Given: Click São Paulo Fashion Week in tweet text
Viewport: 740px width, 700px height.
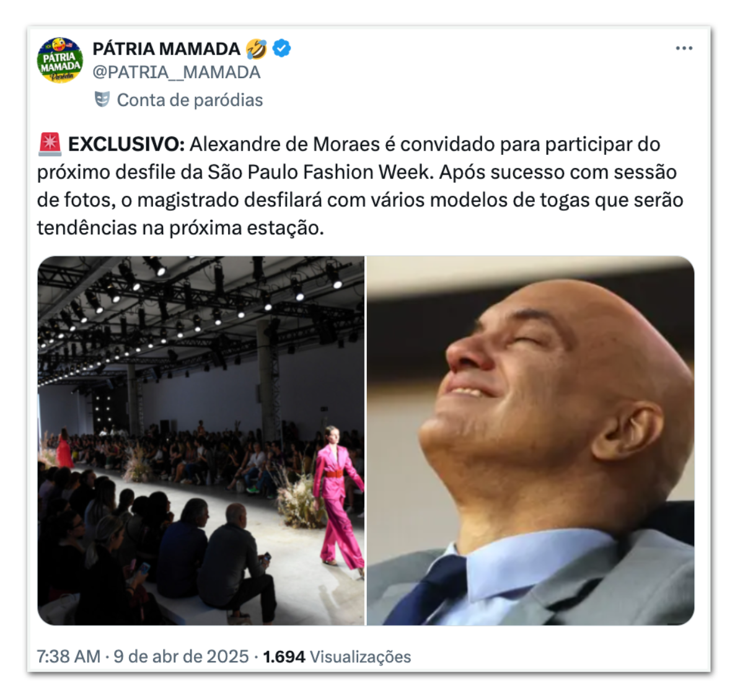Looking at the screenshot, I should 320,172.
